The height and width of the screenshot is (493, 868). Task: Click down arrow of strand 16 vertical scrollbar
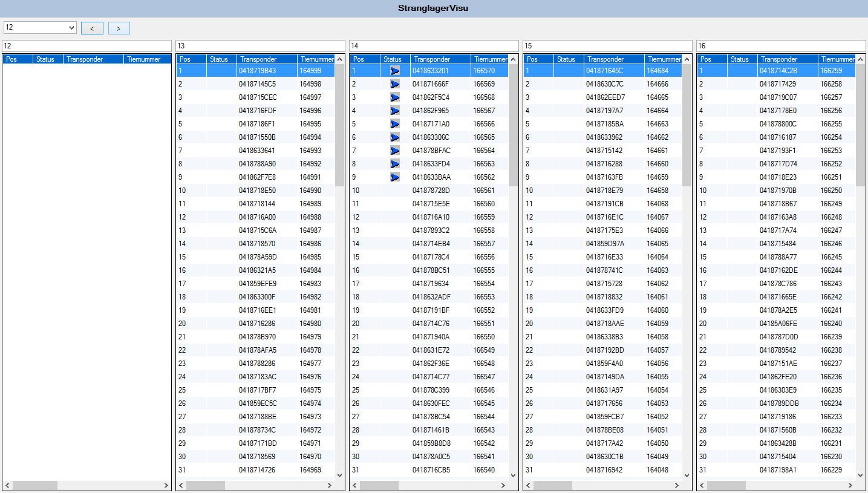tap(860, 475)
